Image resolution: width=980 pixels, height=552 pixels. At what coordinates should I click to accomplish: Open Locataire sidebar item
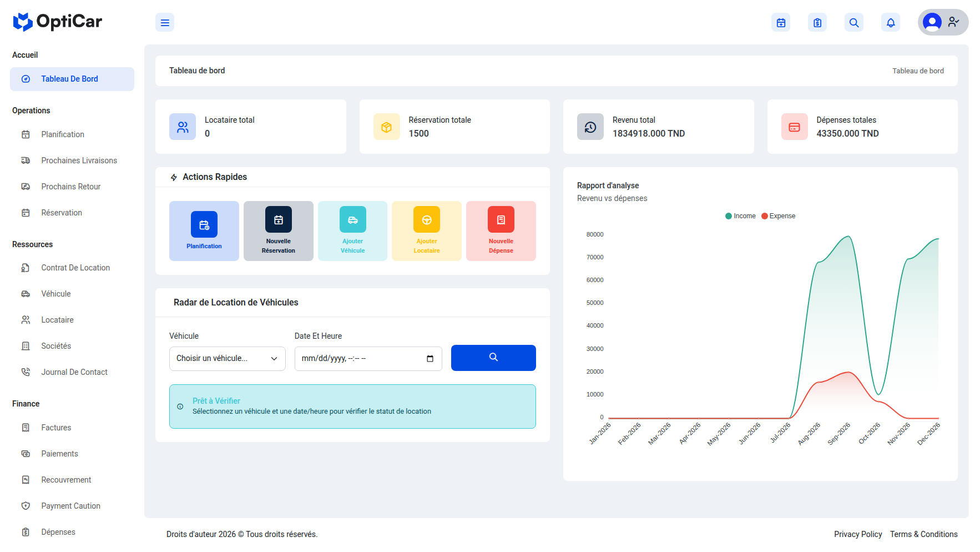[x=72, y=320]
